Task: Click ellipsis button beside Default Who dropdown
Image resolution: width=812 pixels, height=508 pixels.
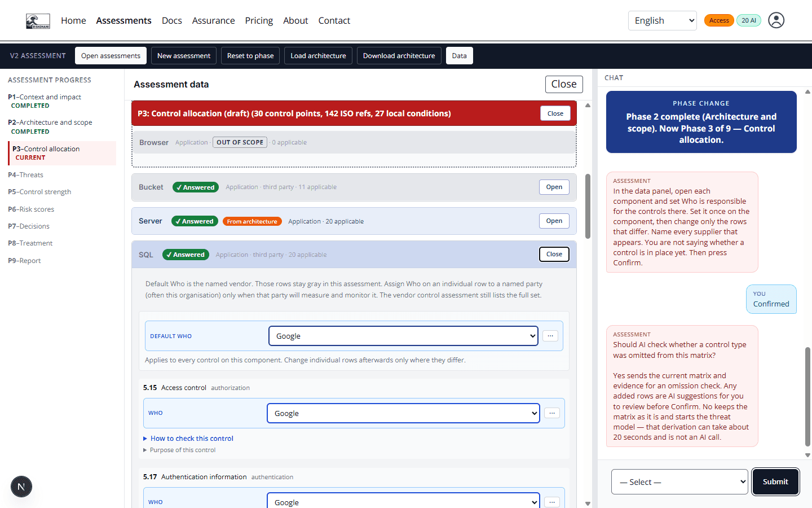Action: click(550, 336)
